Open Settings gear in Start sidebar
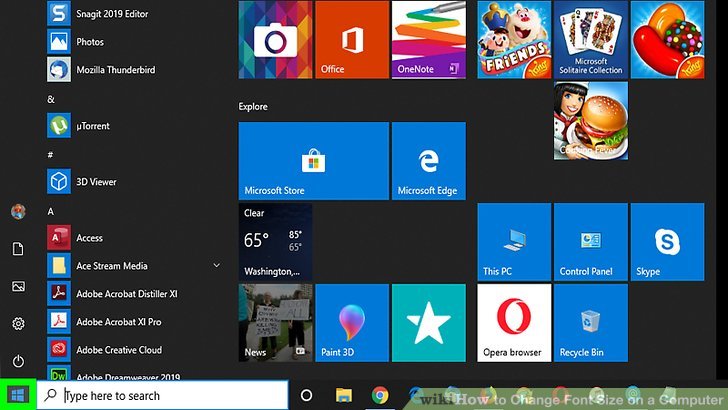 (x=18, y=324)
